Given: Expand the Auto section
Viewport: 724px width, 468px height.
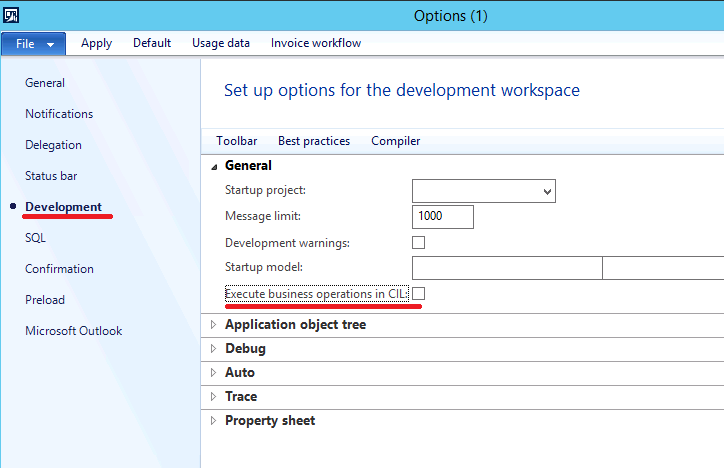Looking at the screenshot, I should (x=213, y=372).
